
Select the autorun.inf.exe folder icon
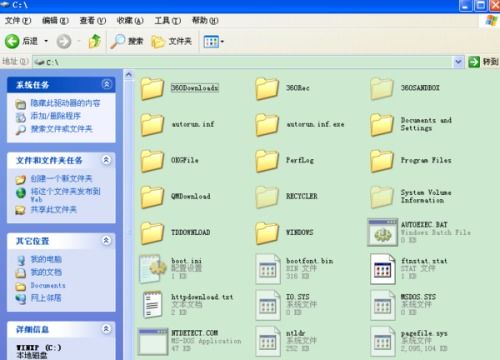tap(267, 124)
